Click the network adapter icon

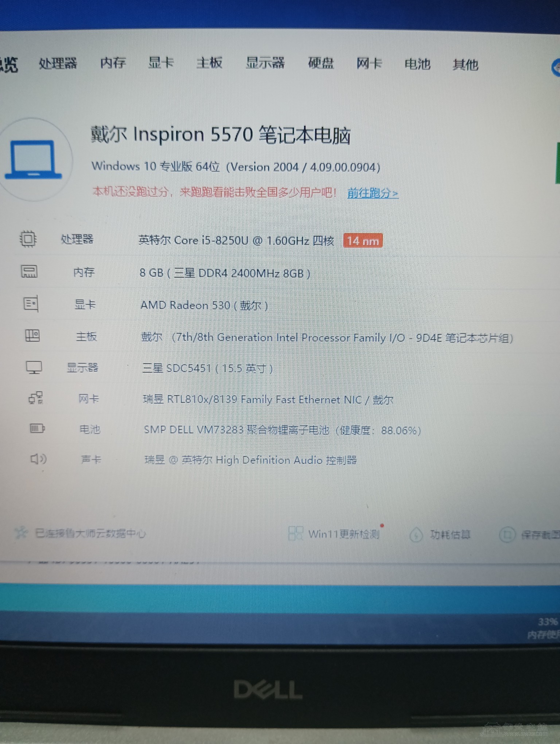click(x=36, y=398)
